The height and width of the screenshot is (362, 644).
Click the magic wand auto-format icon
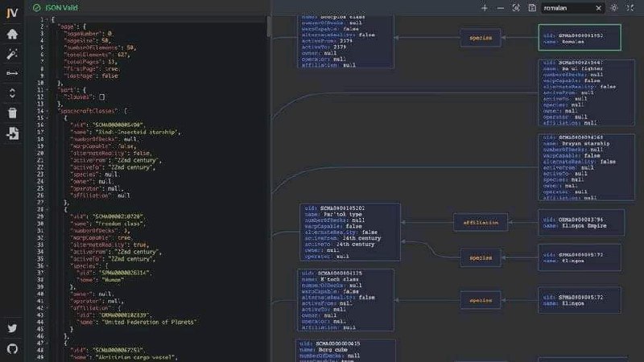(x=12, y=54)
